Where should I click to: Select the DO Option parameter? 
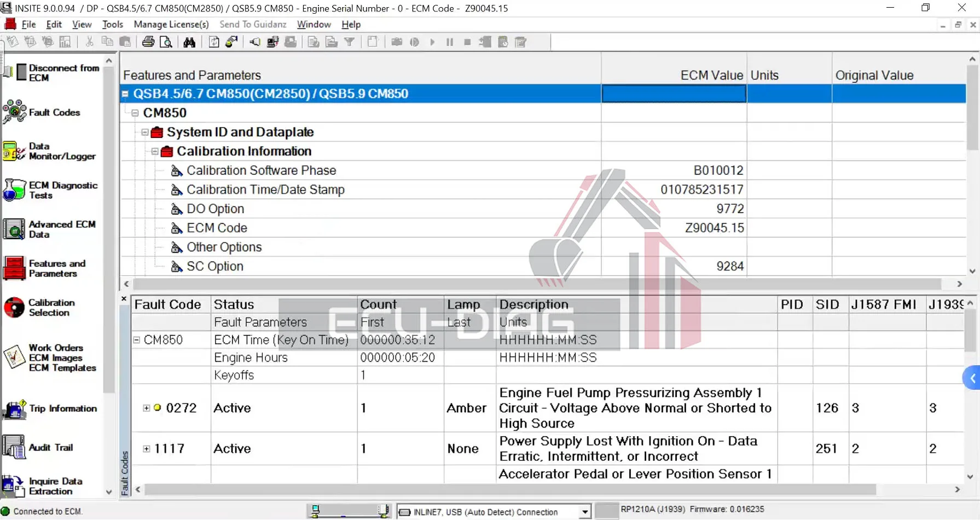pyautogui.click(x=215, y=209)
